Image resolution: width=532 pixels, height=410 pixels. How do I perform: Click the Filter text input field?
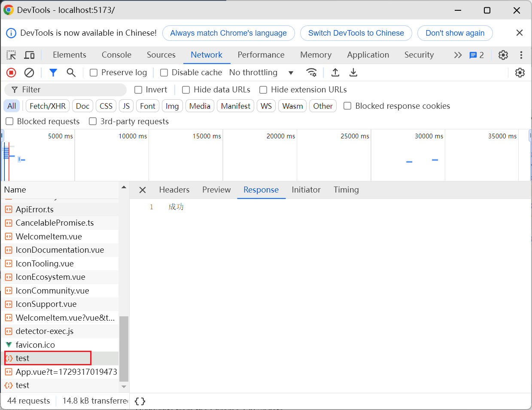pyautogui.click(x=66, y=90)
